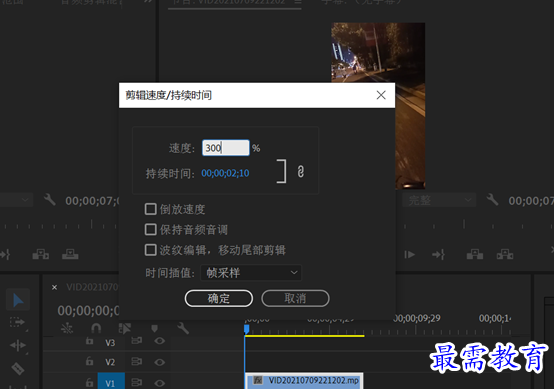
Task: Toggle V2 track lock
Action: (x=89, y=361)
